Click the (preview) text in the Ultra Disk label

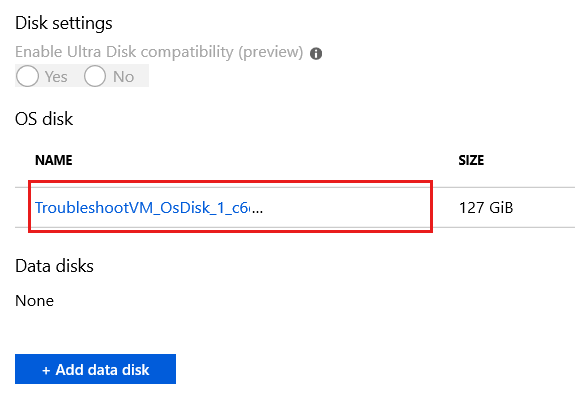[x=271, y=52]
